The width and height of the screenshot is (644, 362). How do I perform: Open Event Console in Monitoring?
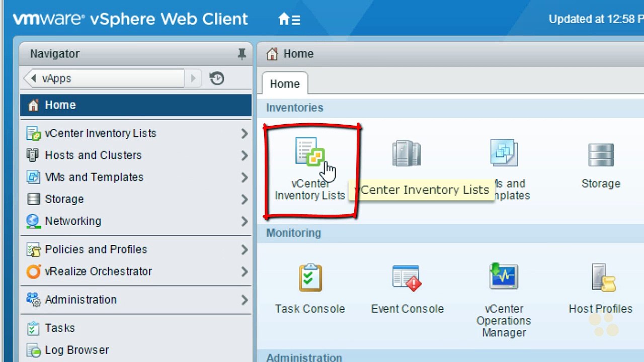click(x=408, y=290)
